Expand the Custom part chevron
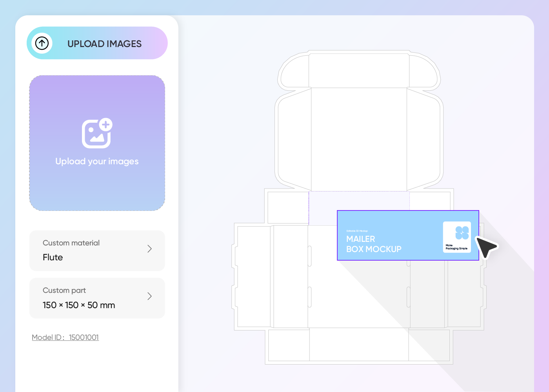 (149, 296)
